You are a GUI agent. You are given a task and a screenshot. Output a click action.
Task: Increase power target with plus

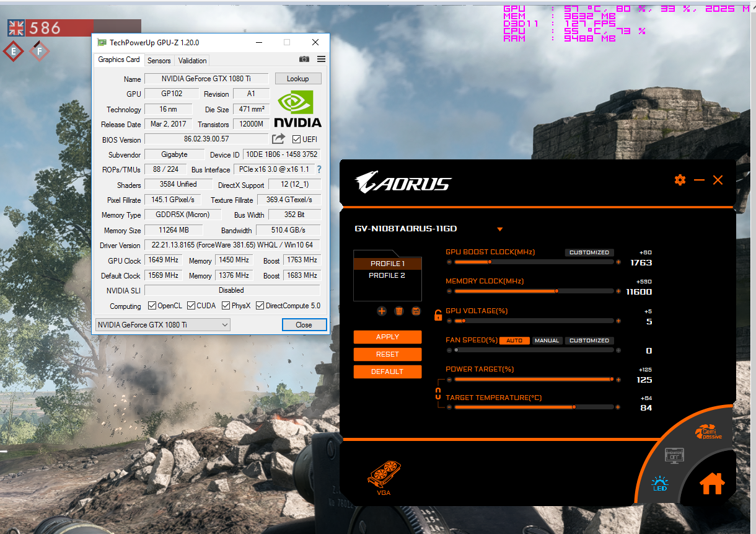(618, 379)
